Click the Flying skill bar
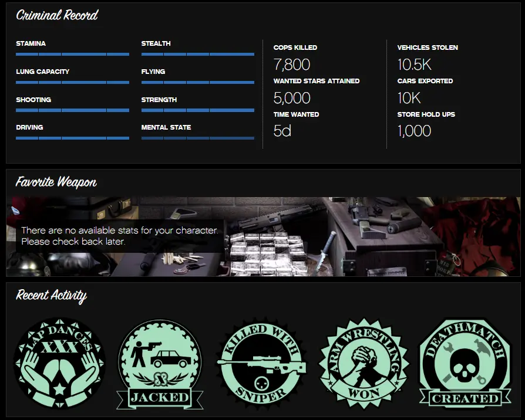Viewport: 525px width, 420px height. 197,82
